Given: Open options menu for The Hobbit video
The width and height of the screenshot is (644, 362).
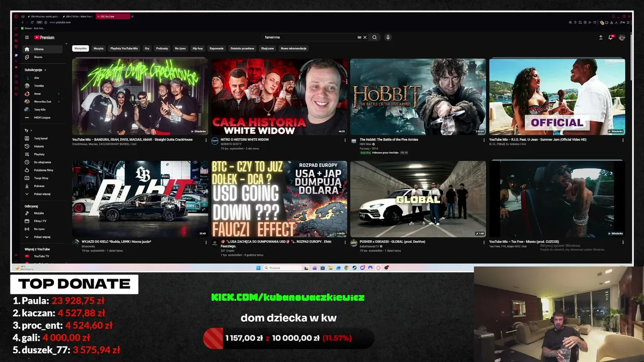Looking at the screenshot, I should click(x=484, y=140).
